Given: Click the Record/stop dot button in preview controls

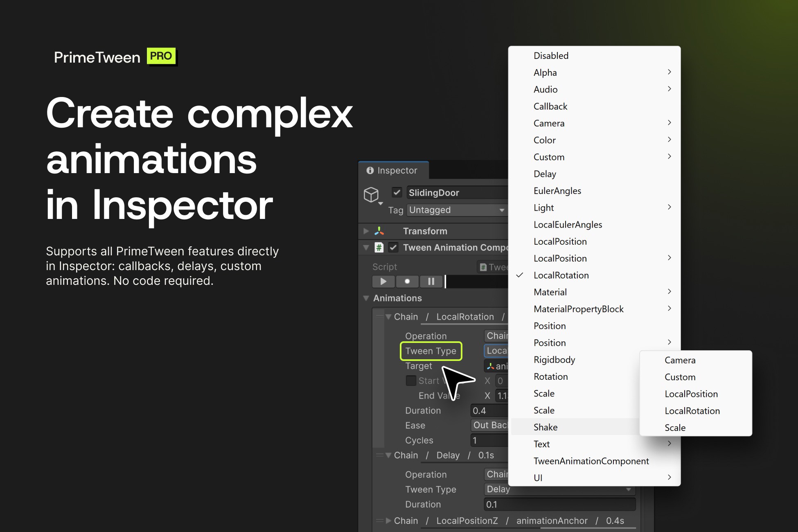Looking at the screenshot, I should pos(407,282).
